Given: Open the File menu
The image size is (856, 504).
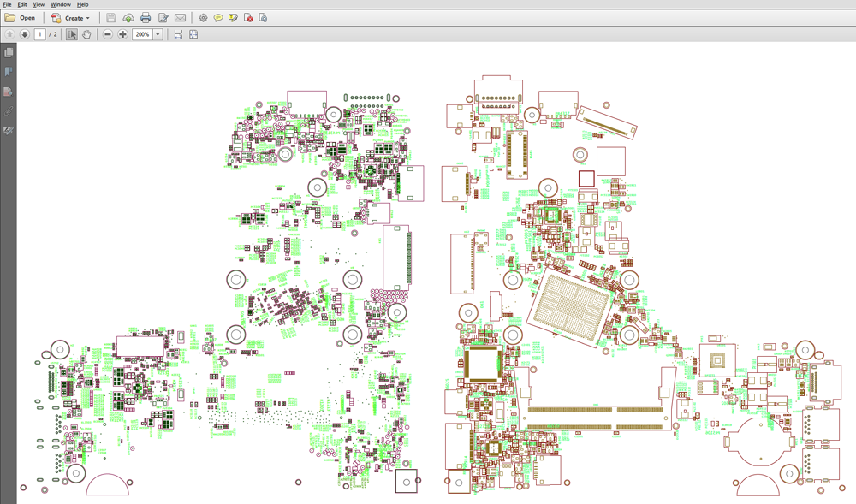Looking at the screenshot, I should [7, 4].
